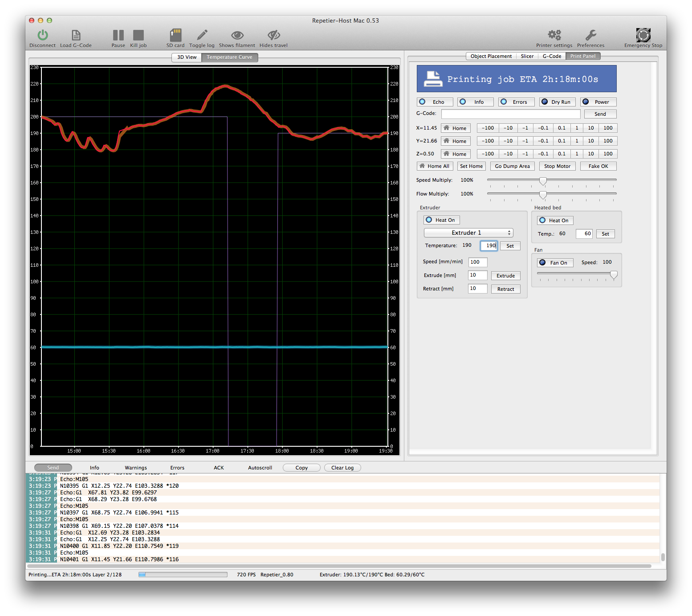Screen dimensions: 692x616
Task: Open Printer settings gears icon
Action: tap(554, 35)
